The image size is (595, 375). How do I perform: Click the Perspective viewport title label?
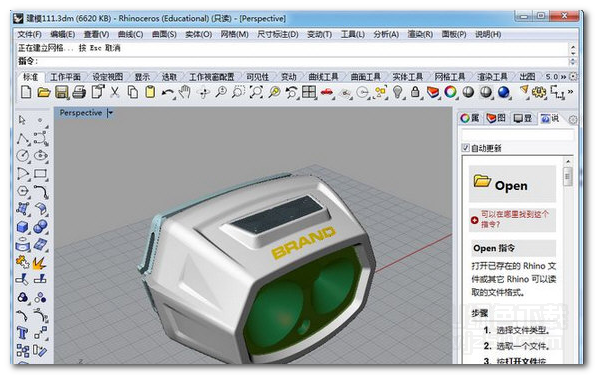coord(81,113)
